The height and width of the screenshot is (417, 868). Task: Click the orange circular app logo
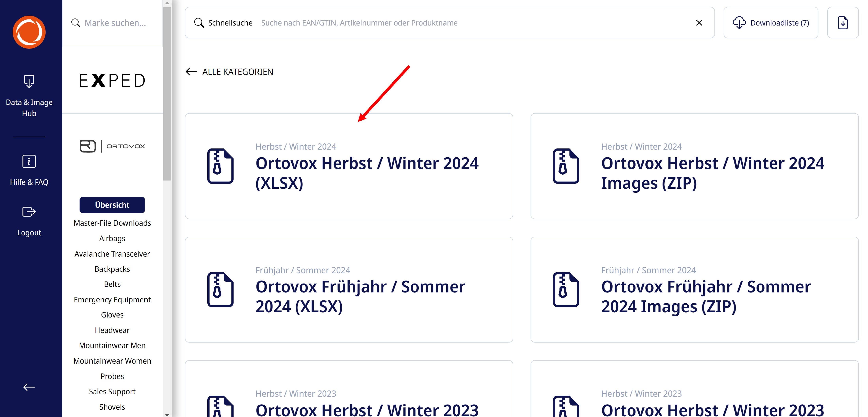(x=29, y=32)
